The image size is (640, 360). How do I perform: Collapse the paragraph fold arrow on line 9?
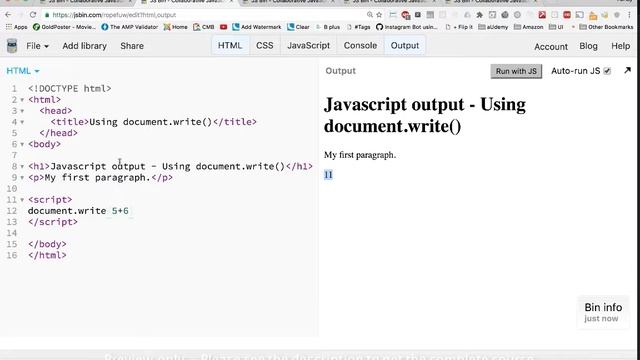[x=22, y=178]
